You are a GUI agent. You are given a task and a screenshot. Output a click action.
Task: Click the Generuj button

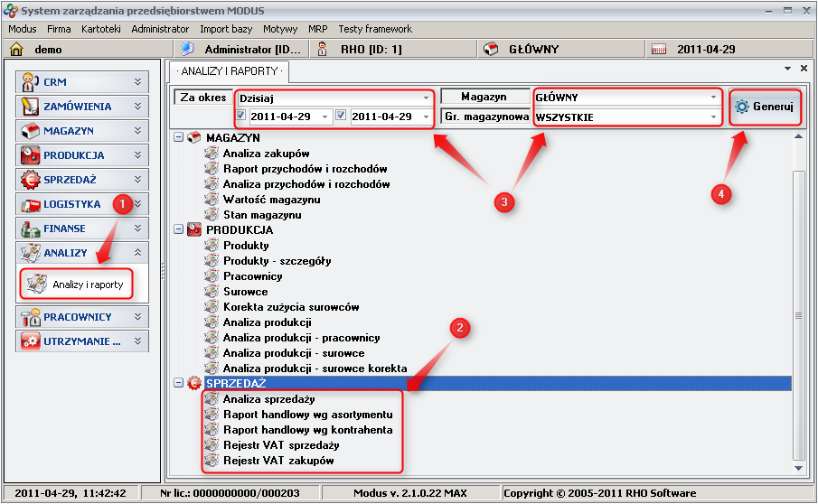[x=765, y=107]
